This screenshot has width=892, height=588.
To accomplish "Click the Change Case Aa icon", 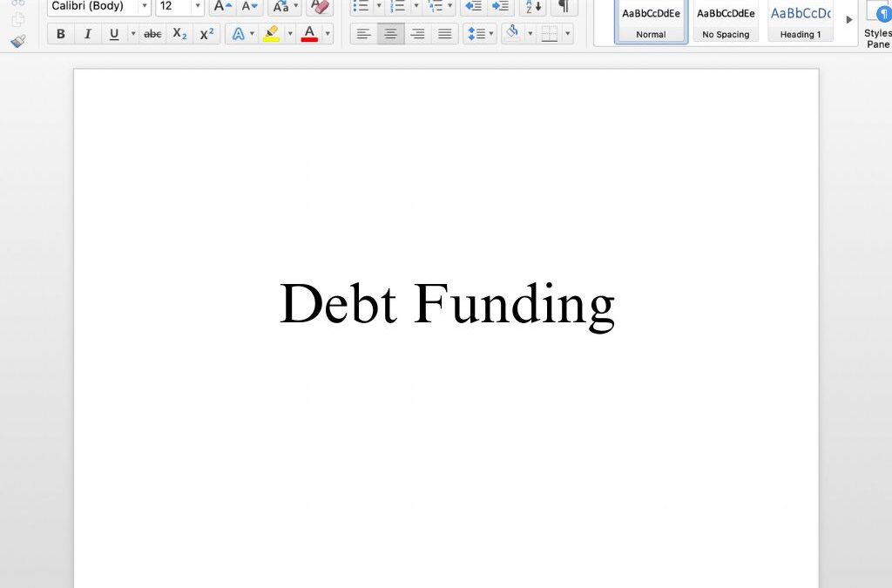I will coord(280,7).
